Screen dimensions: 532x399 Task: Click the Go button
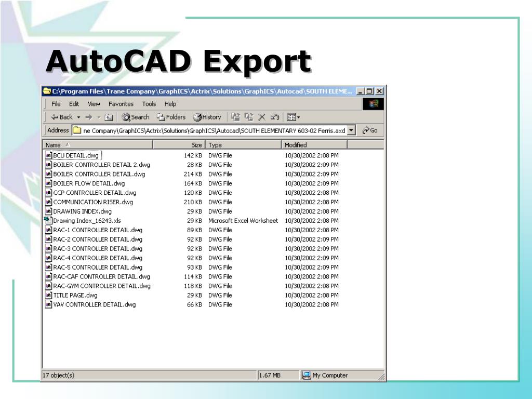coord(370,130)
